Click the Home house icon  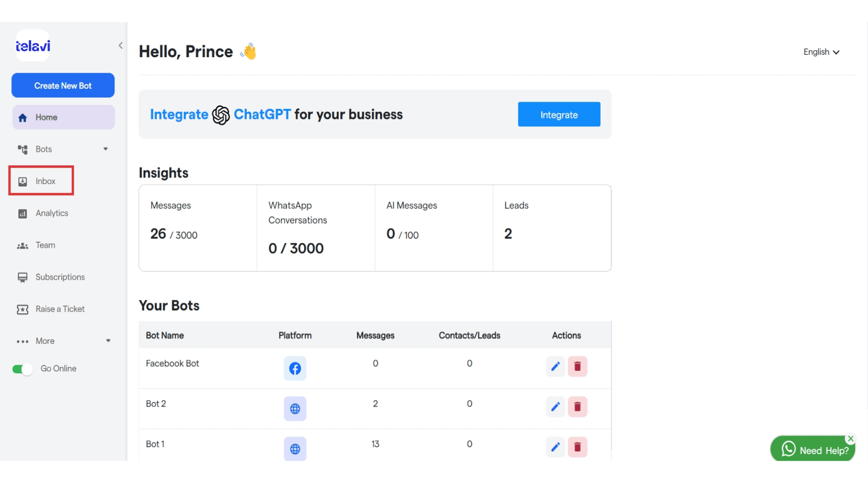[23, 118]
